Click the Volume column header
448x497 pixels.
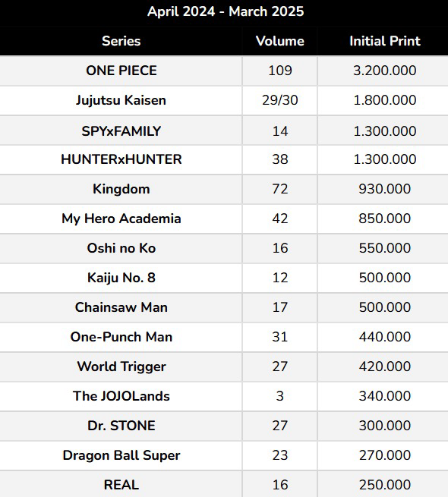coord(280,41)
